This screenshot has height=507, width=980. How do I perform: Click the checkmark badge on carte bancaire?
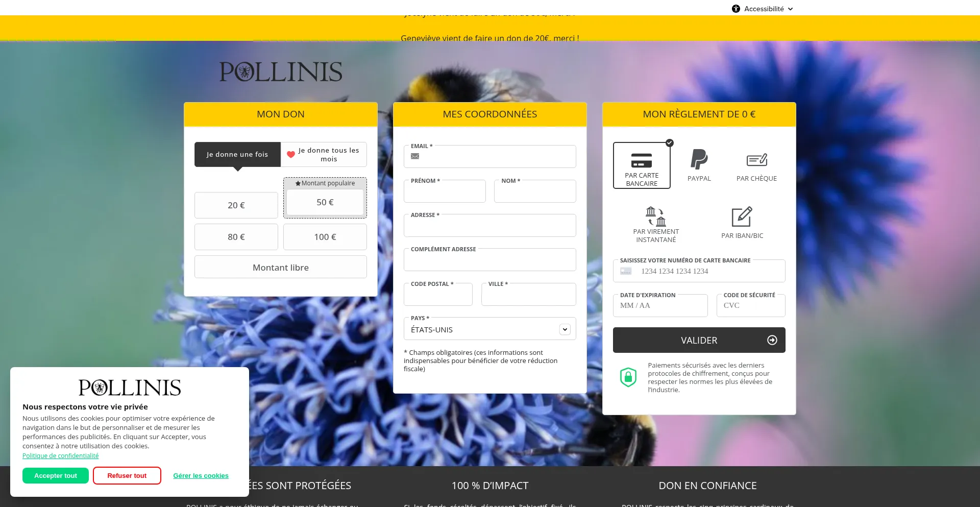pyautogui.click(x=670, y=143)
